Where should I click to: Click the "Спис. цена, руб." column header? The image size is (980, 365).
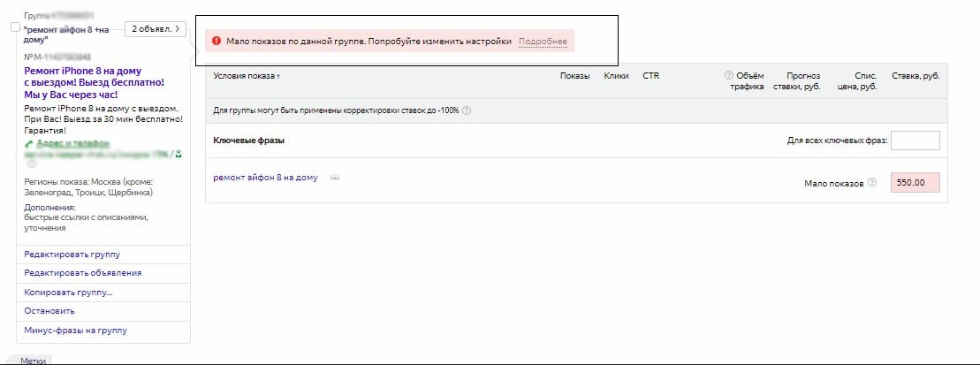tap(857, 81)
